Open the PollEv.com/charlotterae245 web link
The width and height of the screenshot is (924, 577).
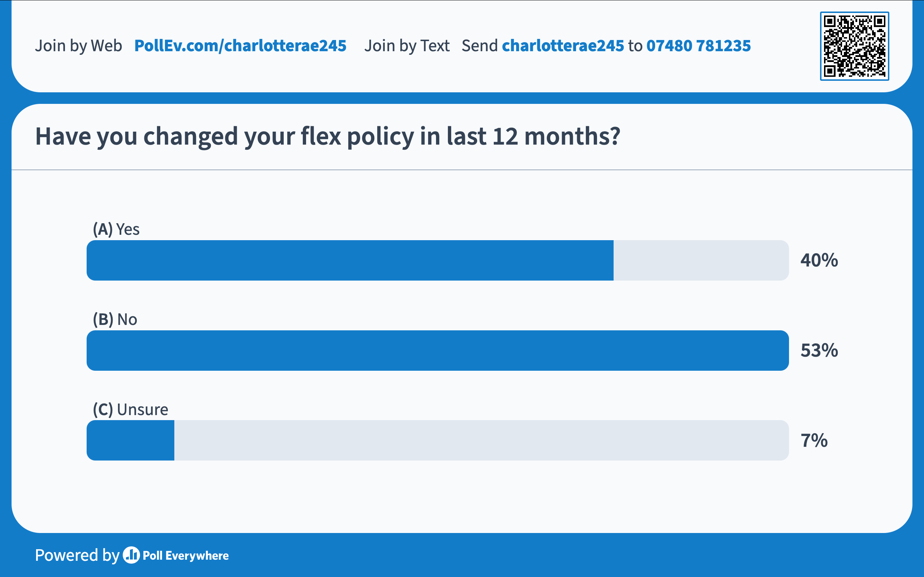tap(240, 46)
